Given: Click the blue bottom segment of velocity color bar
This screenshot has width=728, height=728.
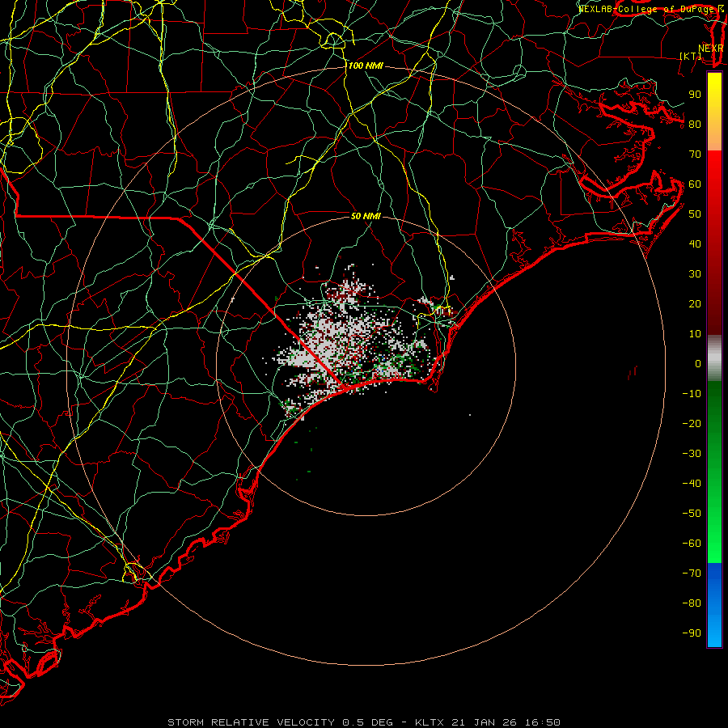Looking at the screenshot, I should 714,605.
